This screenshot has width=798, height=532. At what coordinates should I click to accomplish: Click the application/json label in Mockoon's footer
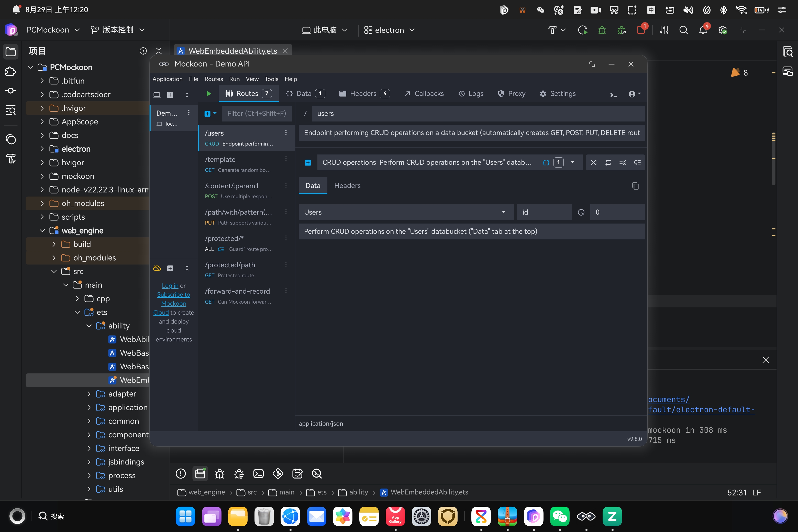click(321, 424)
